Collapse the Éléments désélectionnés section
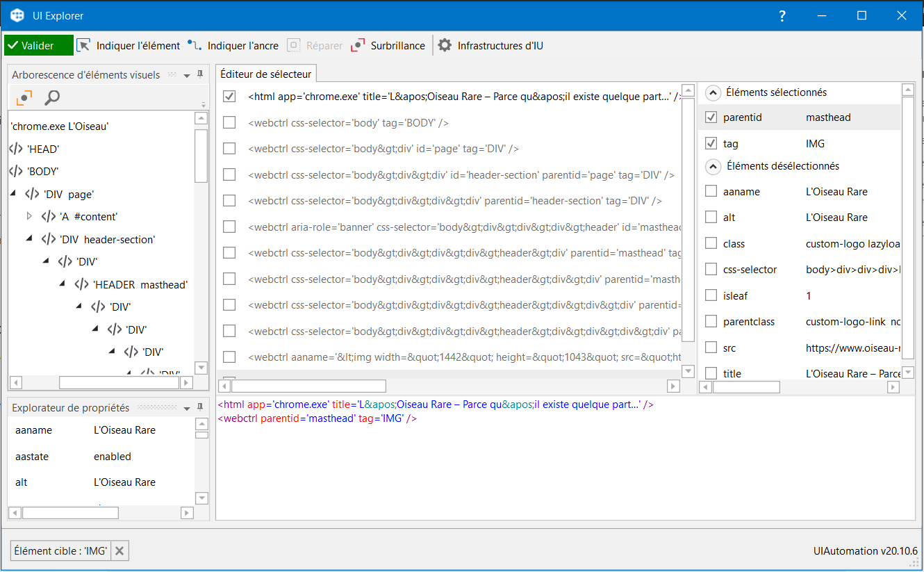924x572 pixels. click(x=713, y=166)
